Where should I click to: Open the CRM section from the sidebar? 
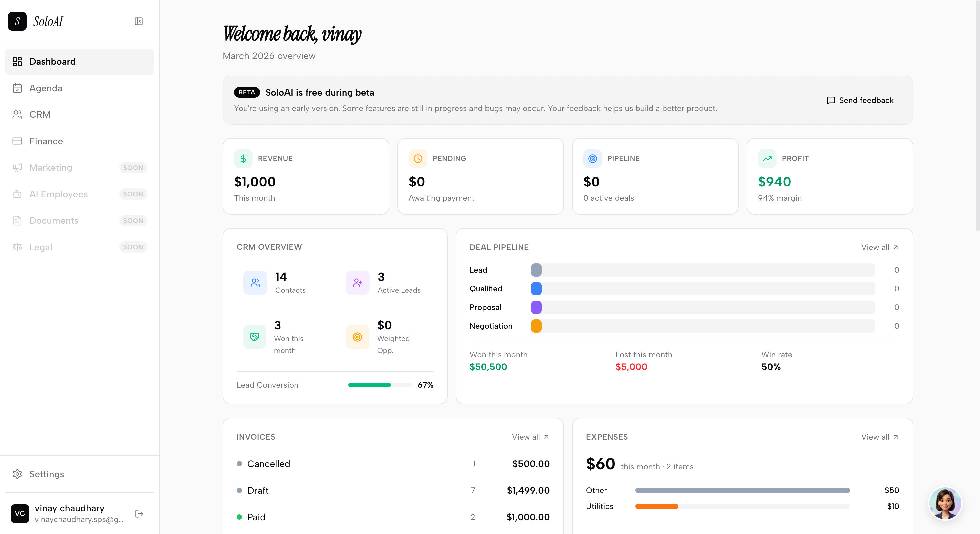coord(40,114)
